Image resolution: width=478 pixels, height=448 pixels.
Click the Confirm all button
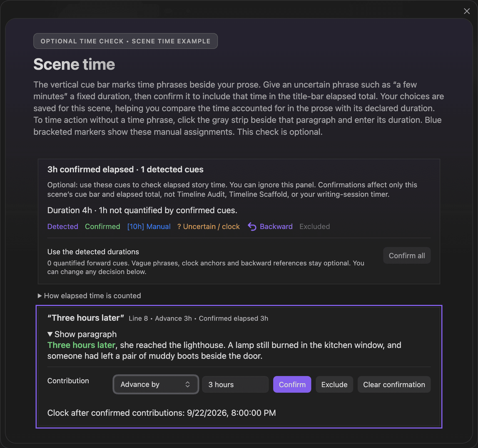coord(407,255)
